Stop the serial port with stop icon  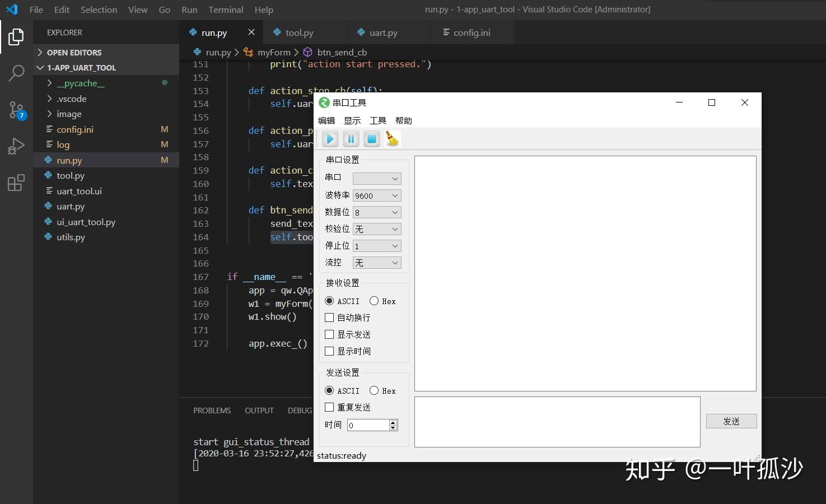[371, 139]
